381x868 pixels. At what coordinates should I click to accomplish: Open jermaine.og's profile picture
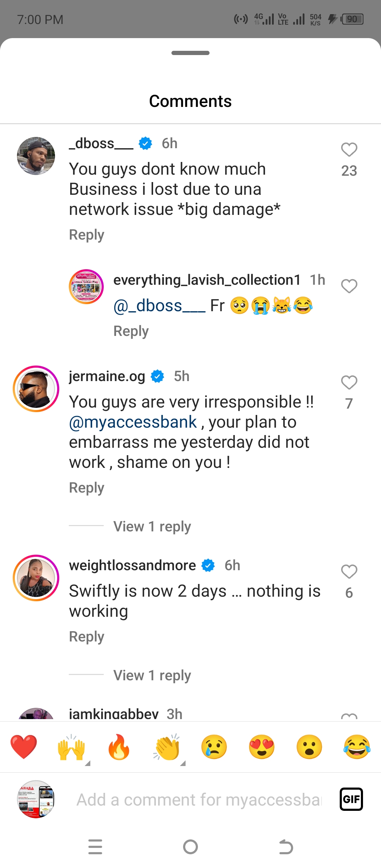tap(36, 389)
